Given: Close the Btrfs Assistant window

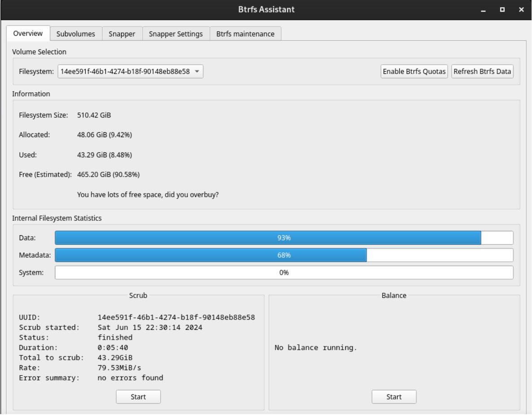Looking at the screenshot, I should point(521,10).
